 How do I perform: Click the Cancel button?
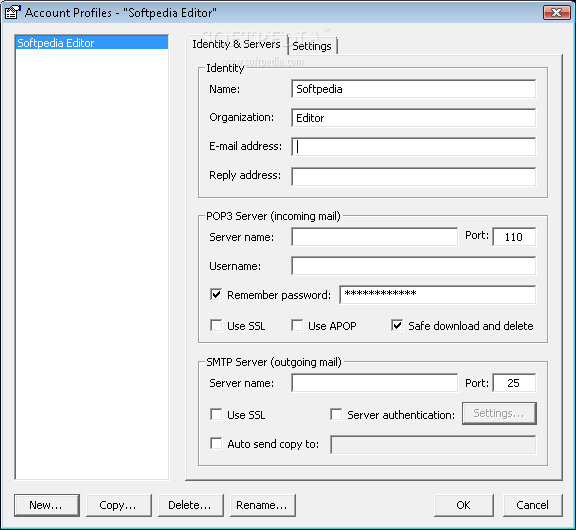coord(533,505)
